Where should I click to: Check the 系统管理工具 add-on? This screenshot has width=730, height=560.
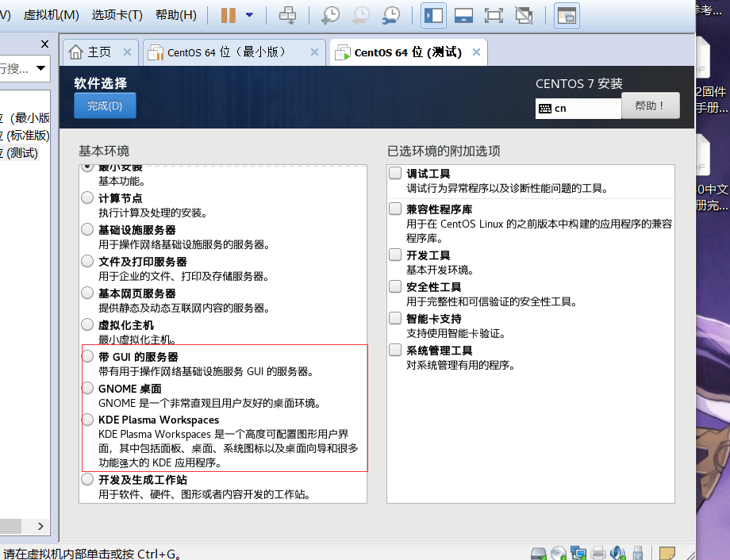click(x=395, y=350)
